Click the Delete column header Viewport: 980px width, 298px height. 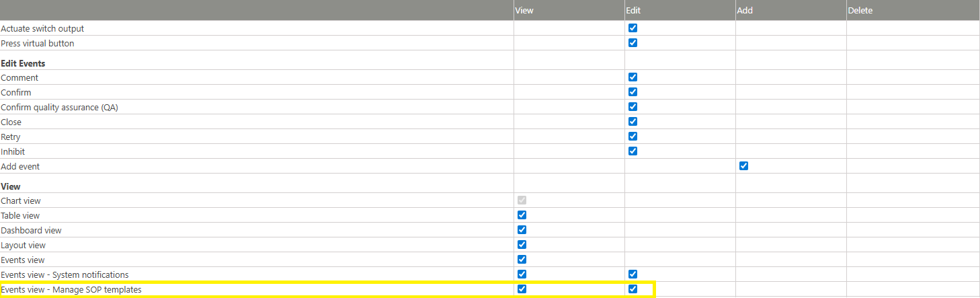tap(860, 10)
